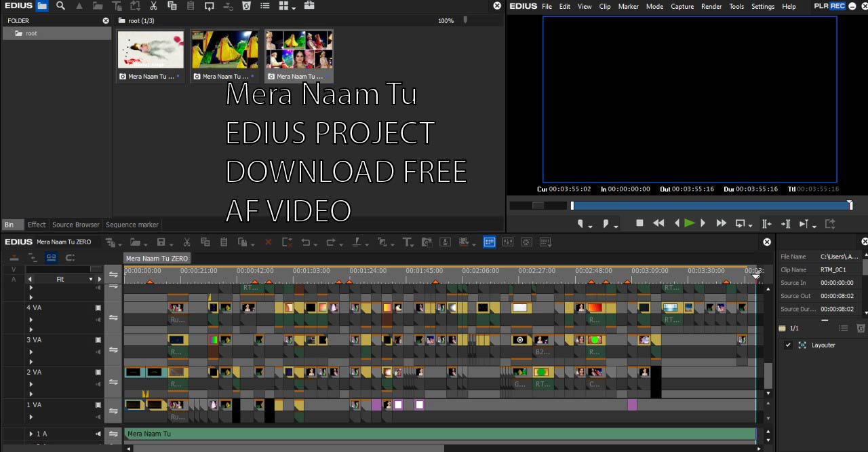Image resolution: width=868 pixels, height=452 pixels.
Task: Stop playback in the player
Action: (x=639, y=223)
